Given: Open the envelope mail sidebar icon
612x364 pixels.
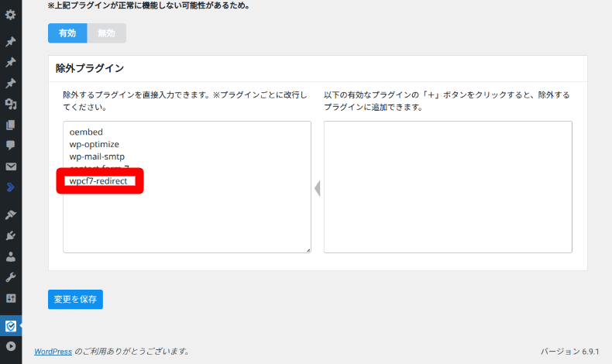Looking at the screenshot, I should (11, 167).
